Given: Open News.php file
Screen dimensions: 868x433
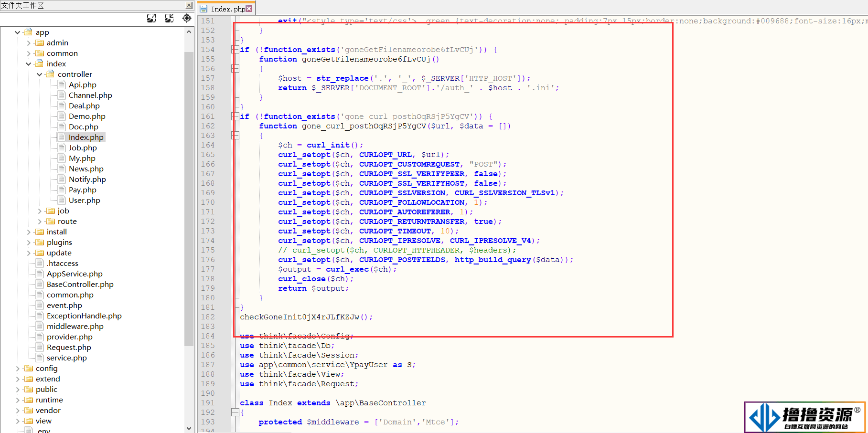Looking at the screenshot, I should [x=86, y=169].
